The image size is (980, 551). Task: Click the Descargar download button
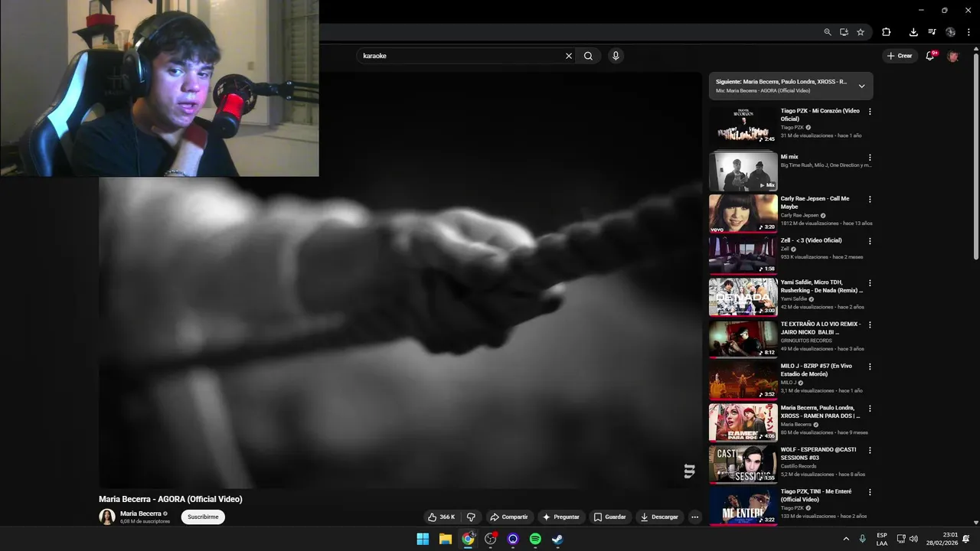(x=659, y=517)
